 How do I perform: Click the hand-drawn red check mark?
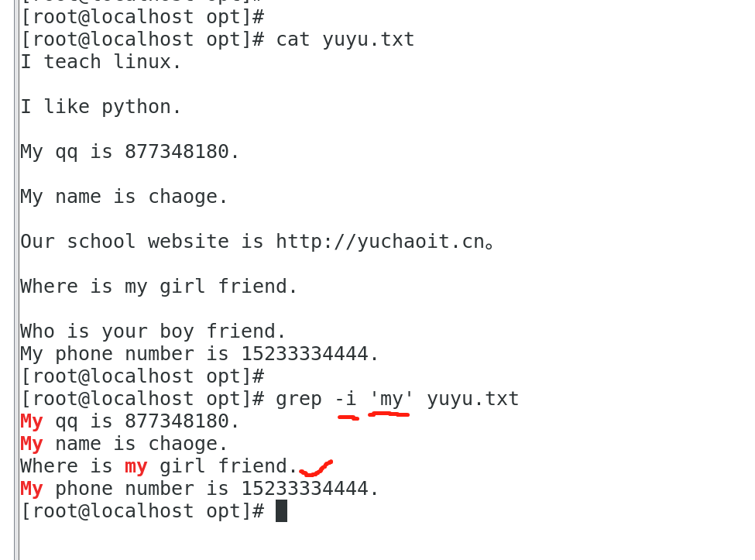315,469
